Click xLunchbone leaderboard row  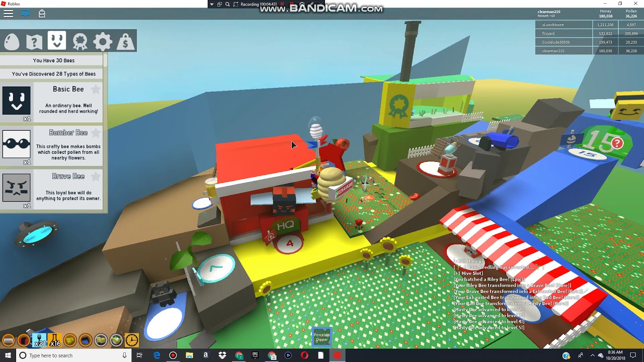[589, 25]
